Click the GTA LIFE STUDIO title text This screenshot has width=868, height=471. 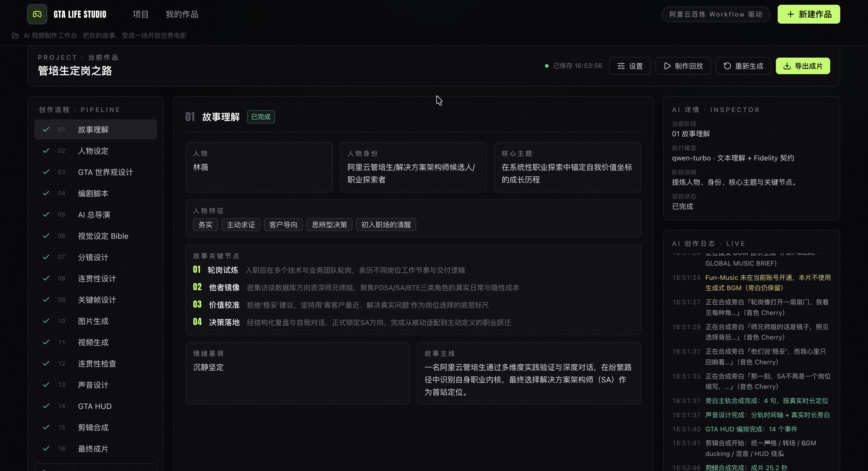coord(80,14)
